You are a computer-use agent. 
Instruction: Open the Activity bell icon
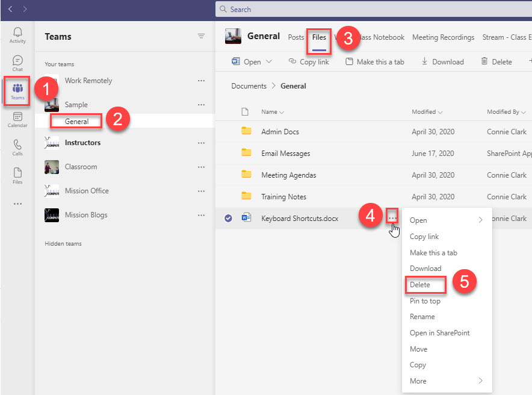pos(17,35)
